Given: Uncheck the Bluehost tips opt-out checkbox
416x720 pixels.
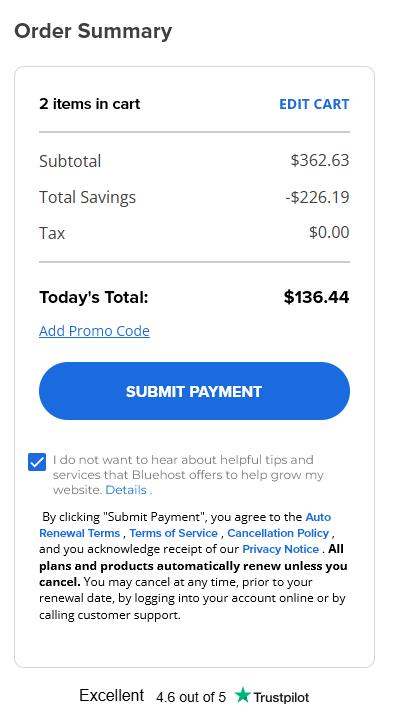Looking at the screenshot, I should coord(37,462).
